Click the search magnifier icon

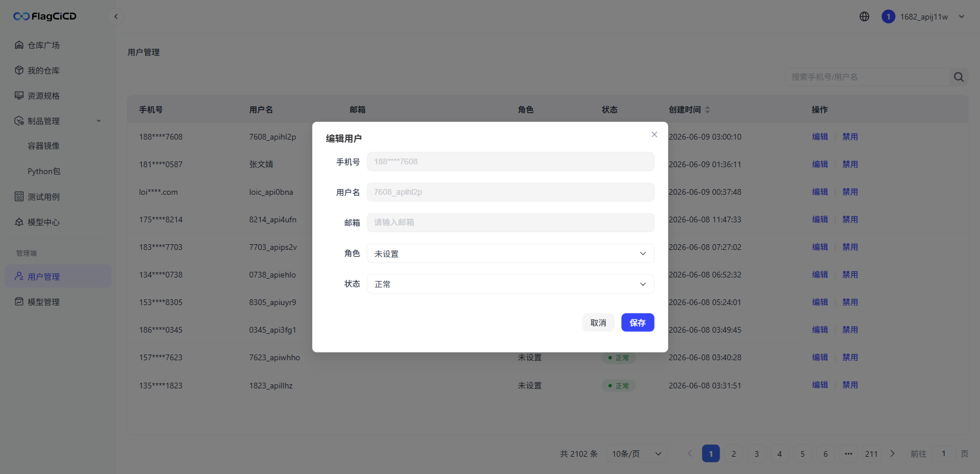[x=959, y=77]
